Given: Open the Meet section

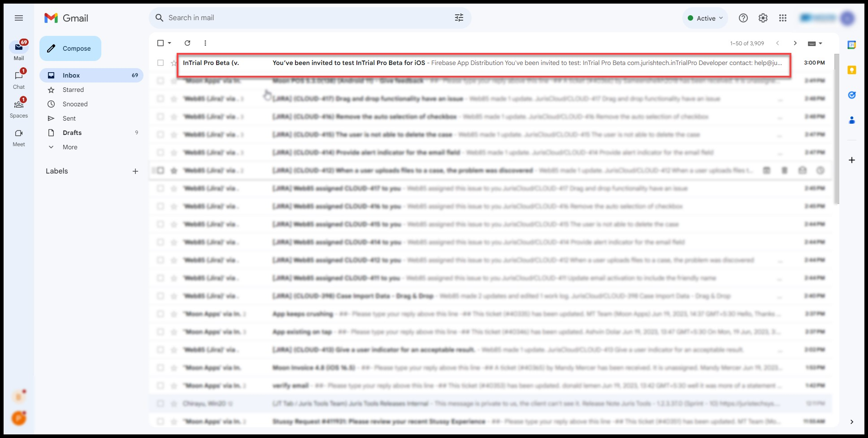Looking at the screenshot, I should pyautogui.click(x=19, y=138).
